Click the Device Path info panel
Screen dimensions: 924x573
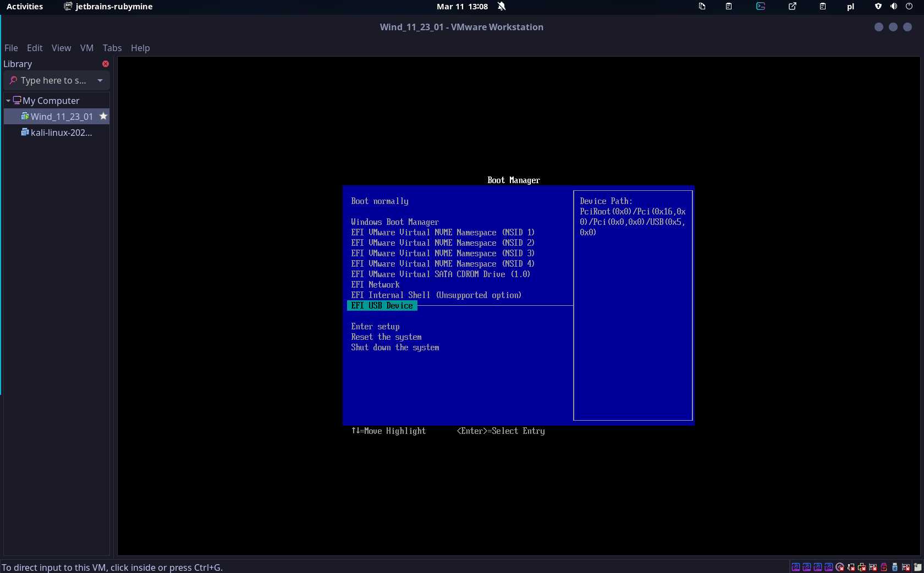click(632, 305)
